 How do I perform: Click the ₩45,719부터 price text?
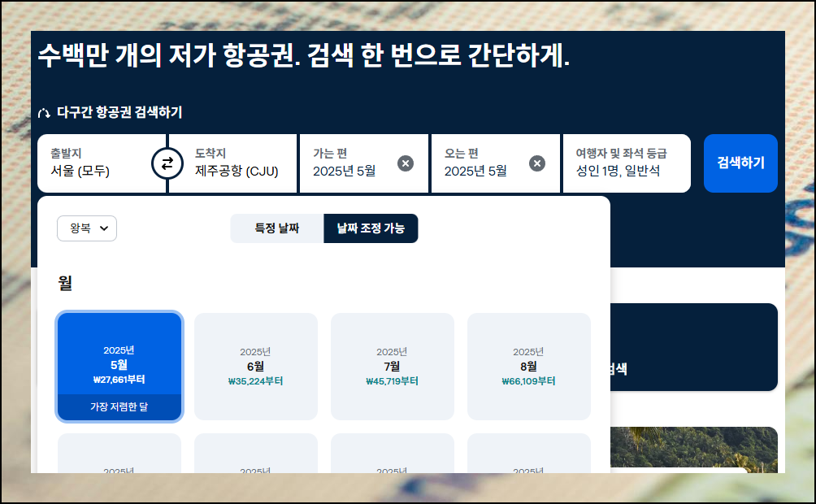click(x=393, y=381)
